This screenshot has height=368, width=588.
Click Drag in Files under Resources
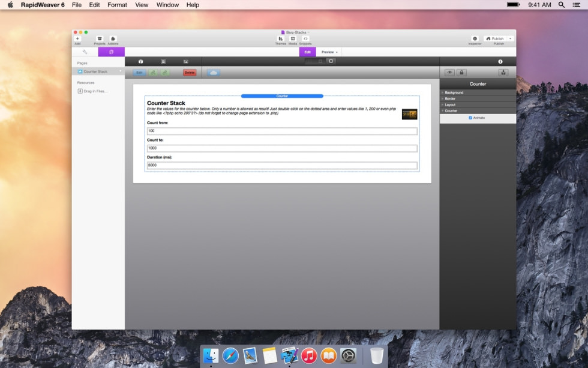pos(95,91)
